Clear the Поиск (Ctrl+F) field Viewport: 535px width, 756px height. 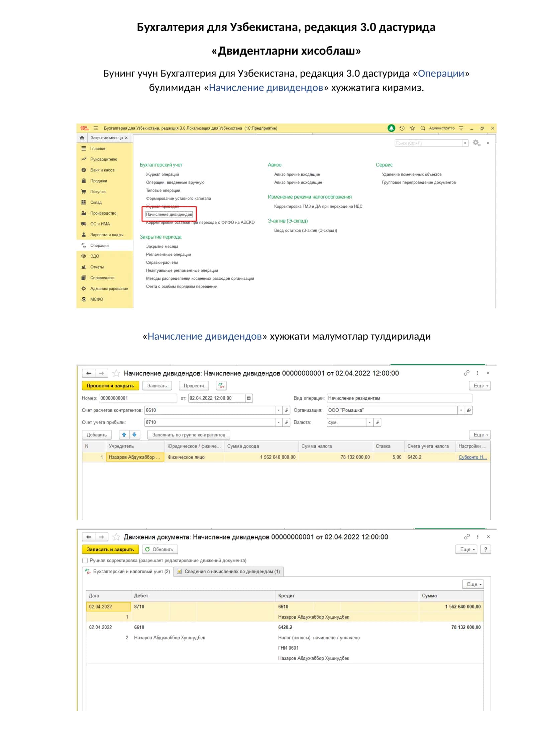tap(465, 143)
